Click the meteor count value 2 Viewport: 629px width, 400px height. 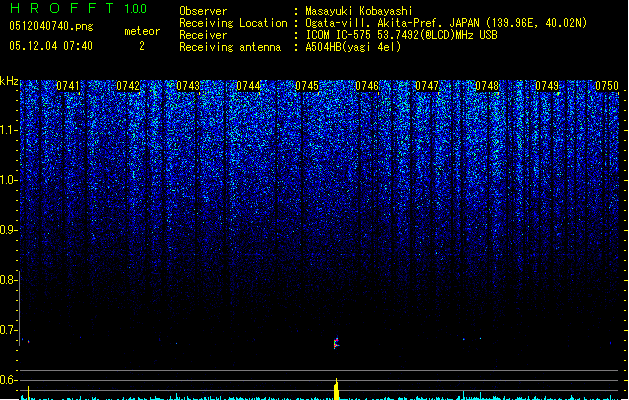pyautogui.click(x=142, y=46)
